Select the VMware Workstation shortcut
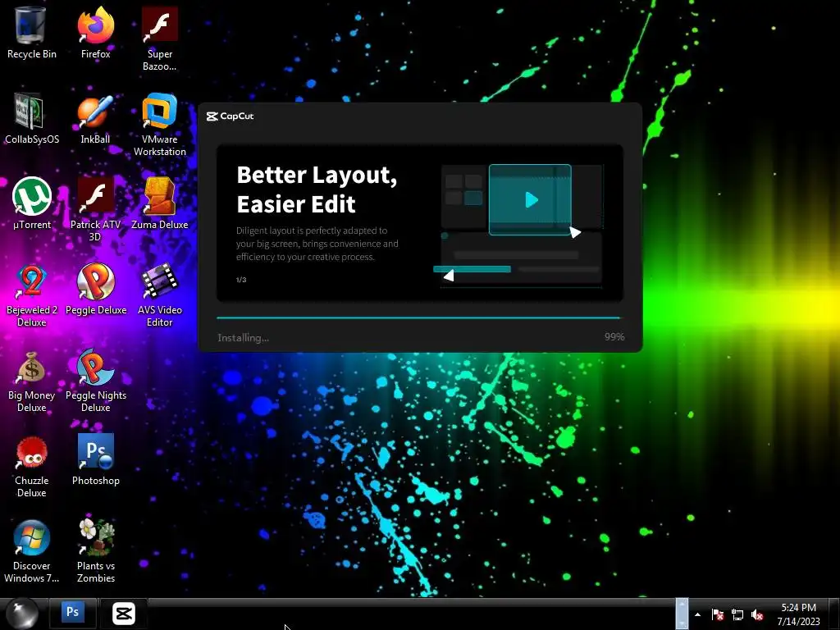The image size is (840, 630). coord(160,125)
